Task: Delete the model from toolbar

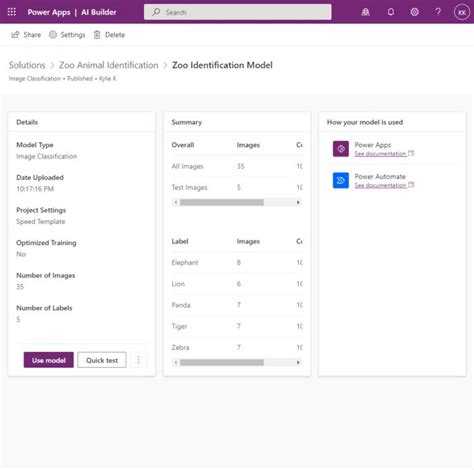Action: [x=109, y=35]
